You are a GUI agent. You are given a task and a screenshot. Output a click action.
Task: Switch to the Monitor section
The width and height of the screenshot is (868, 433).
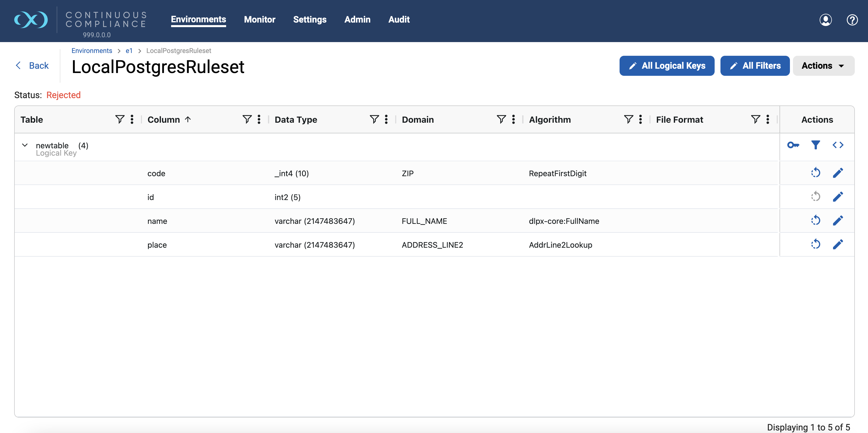[x=259, y=19]
